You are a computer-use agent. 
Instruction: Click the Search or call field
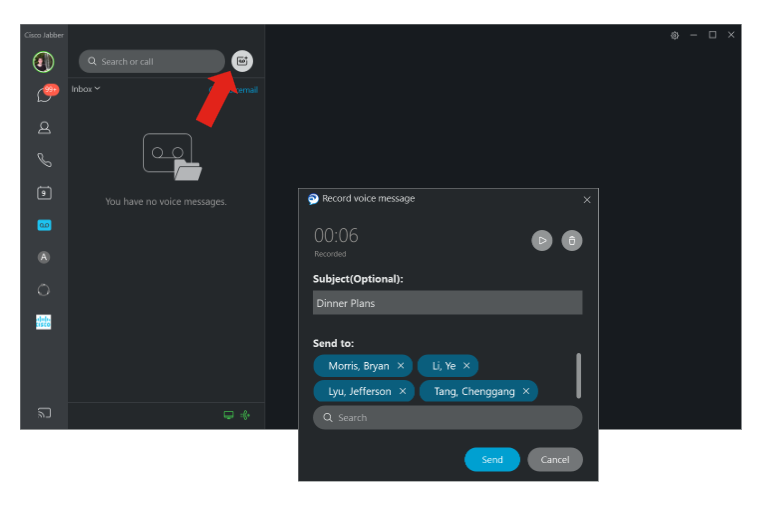(x=152, y=61)
